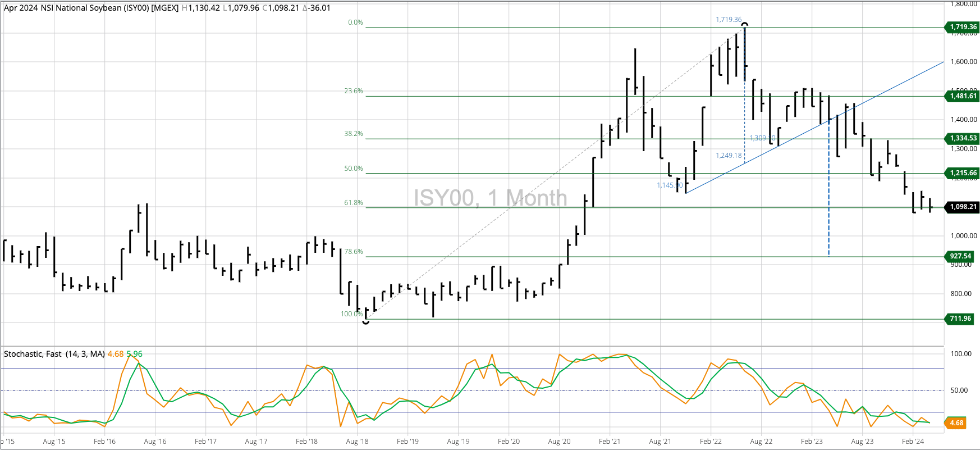Click the black 1,098.21 last price tag
Image resolution: width=980 pixels, height=450 pixels.
coord(963,207)
